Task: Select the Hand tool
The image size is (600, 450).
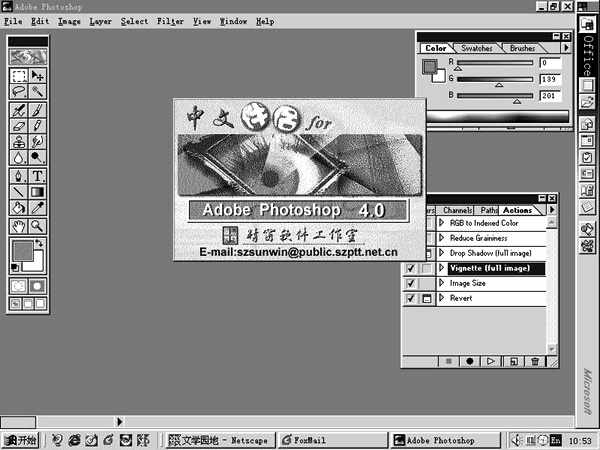Action: pyautogui.click(x=18, y=226)
